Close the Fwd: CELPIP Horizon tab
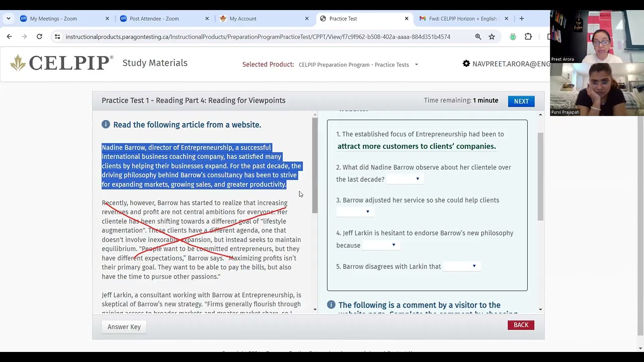 point(506,19)
